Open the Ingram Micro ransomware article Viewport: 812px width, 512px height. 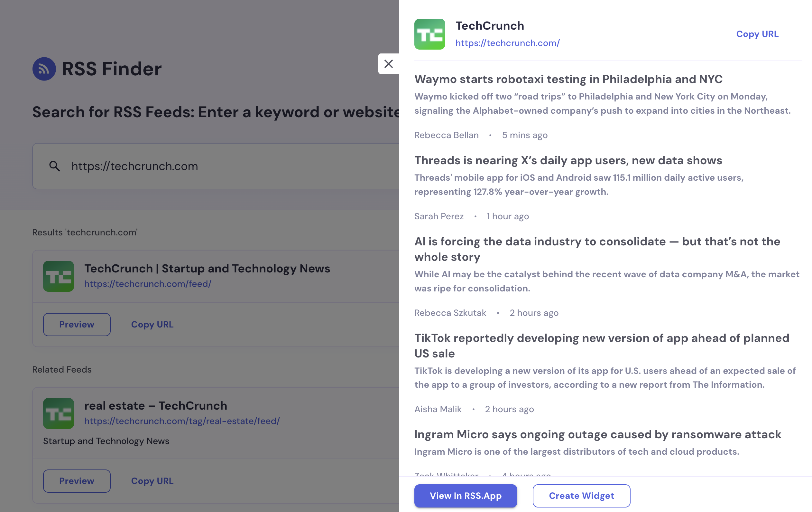pyautogui.click(x=597, y=434)
